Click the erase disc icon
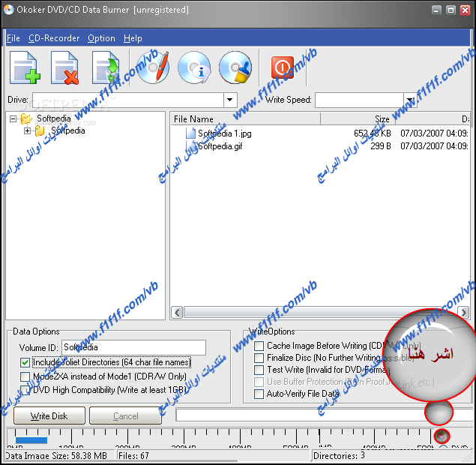 [235, 67]
